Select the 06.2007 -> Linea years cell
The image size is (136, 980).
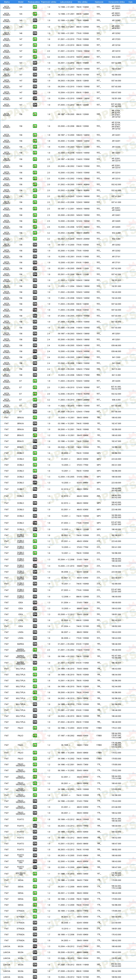pyautogui.click(x=66, y=632)
